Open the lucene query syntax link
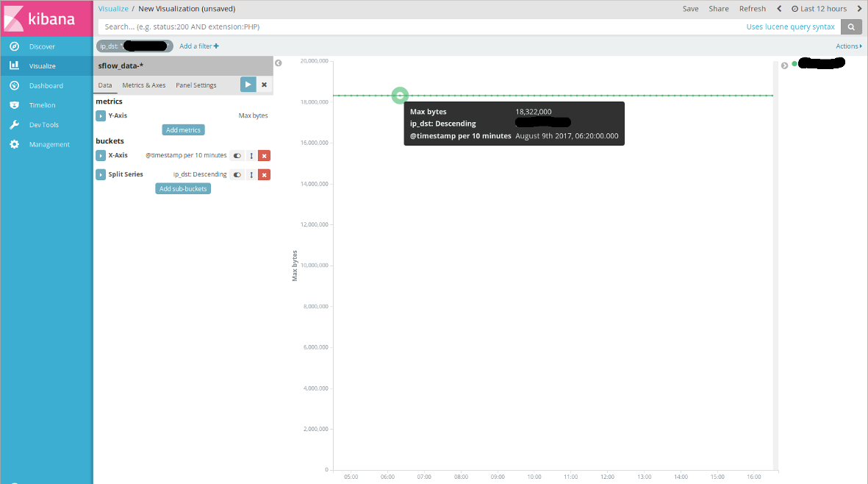Image resolution: width=868 pixels, height=484 pixels. (x=790, y=26)
